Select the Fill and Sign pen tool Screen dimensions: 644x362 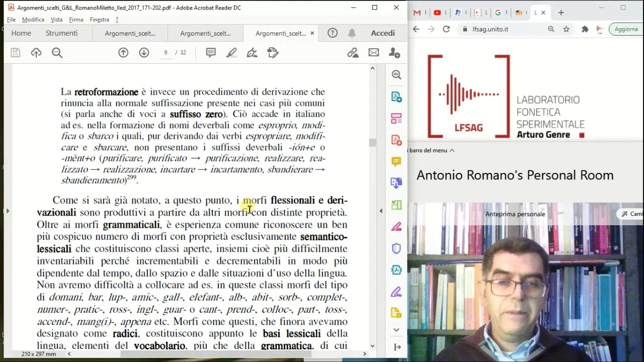point(252,52)
